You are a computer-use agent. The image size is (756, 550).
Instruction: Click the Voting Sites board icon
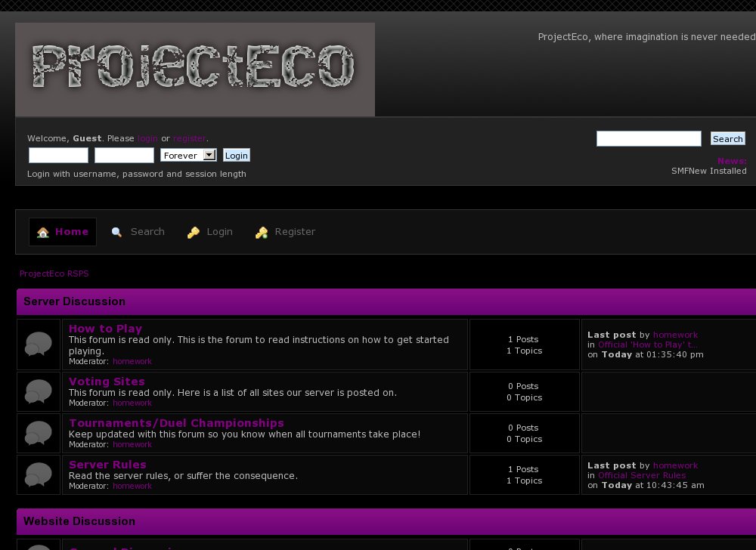click(38, 391)
